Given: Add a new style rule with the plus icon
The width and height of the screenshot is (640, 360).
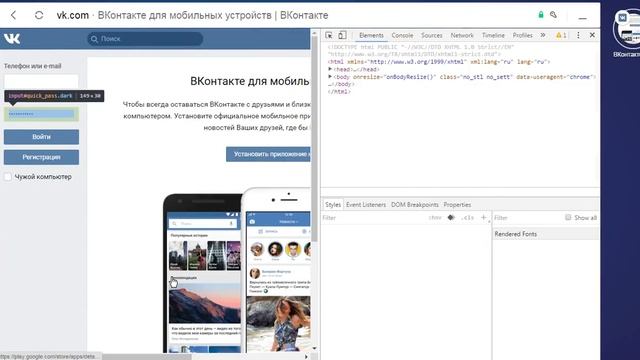Looking at the screenshot, I should click(483, 218).
